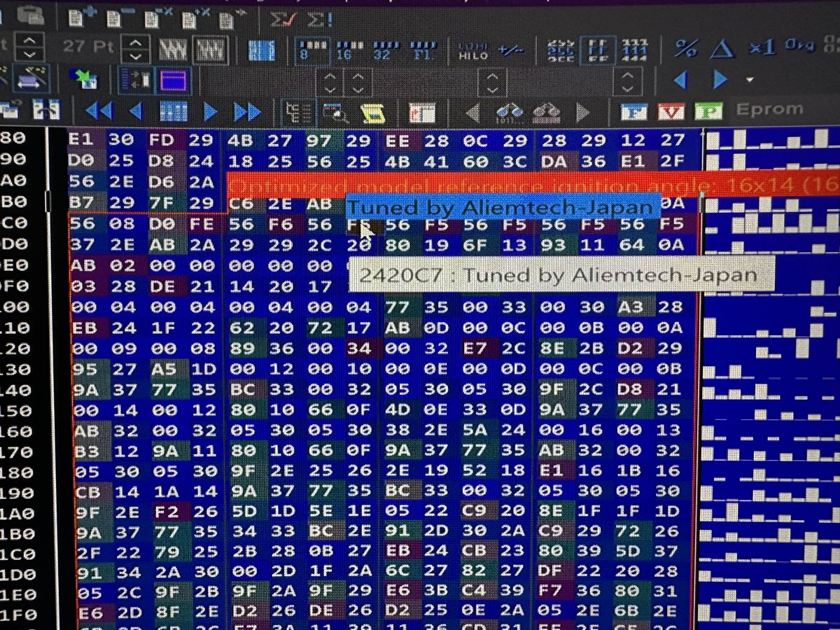Viewport: 840px width, 630px height.
Task: Click the orange ignition angle comment bar
Action: 532,185
